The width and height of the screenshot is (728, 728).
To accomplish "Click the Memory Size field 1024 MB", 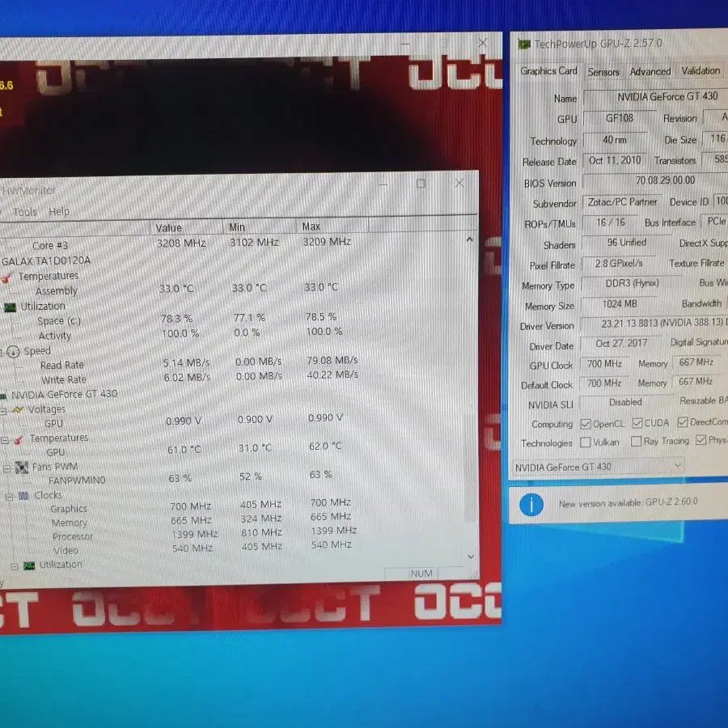I will point(620,304).
